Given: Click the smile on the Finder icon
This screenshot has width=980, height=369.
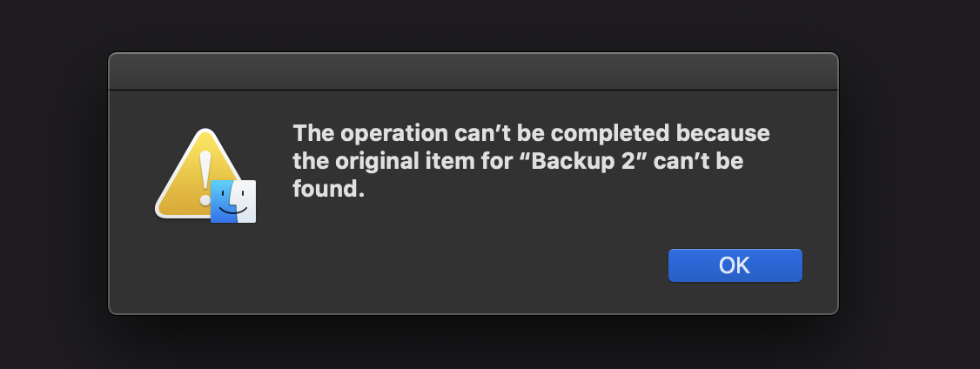Looking at the screenshot, I should pyautogui.click(x=232, y=211).
